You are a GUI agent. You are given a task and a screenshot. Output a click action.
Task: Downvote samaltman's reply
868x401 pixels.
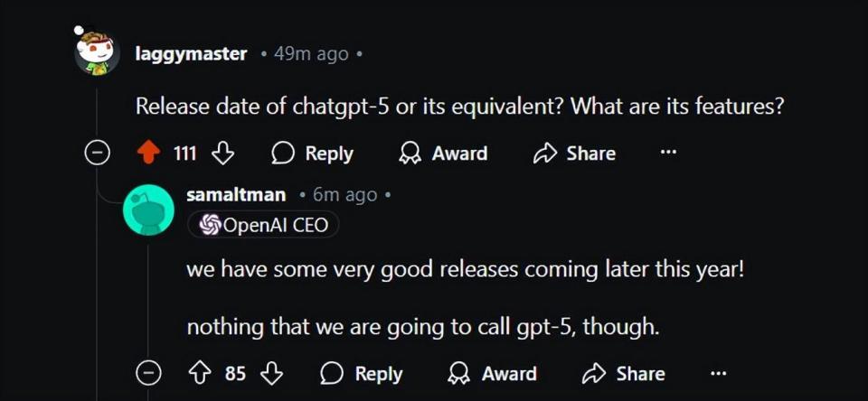[x=272, y=373]
